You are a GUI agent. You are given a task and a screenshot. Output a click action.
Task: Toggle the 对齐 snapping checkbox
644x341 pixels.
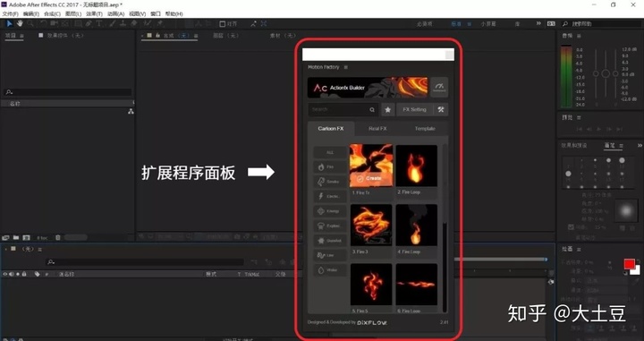click(222, 24)
